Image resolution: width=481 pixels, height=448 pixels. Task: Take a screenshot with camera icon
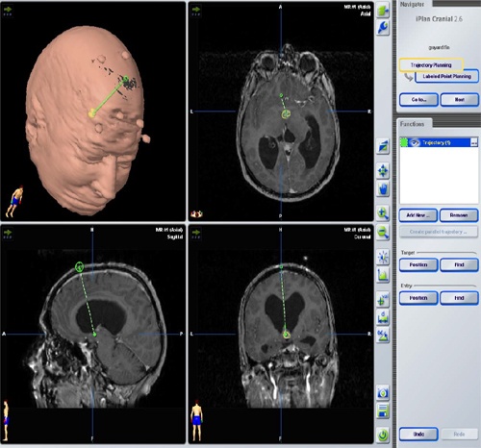[x=383, y=393]
